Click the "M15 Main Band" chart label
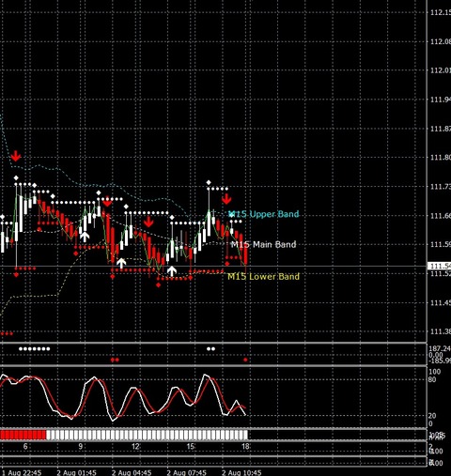The height and width of the screenshot is (476, 451). (x=263, y=244)
